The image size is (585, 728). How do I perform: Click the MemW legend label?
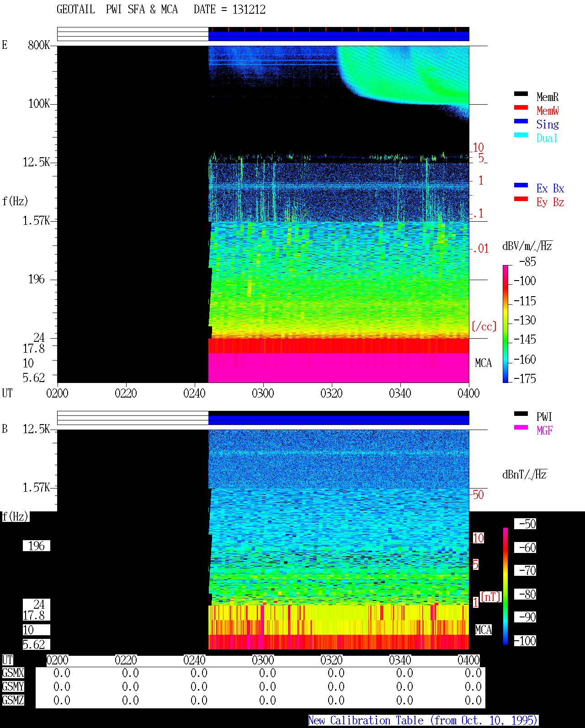pyautogui.click(x=548, y=111)
